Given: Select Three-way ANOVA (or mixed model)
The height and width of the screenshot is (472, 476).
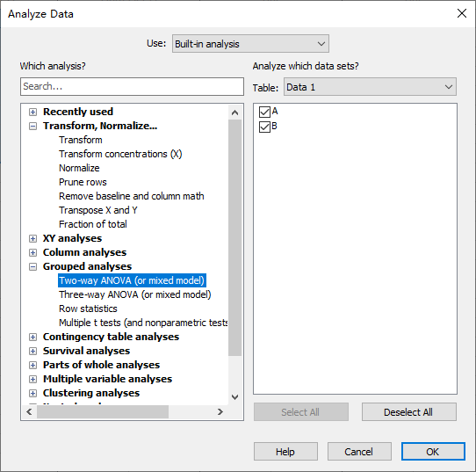Looking at the screenshot, I should point(134,294).
